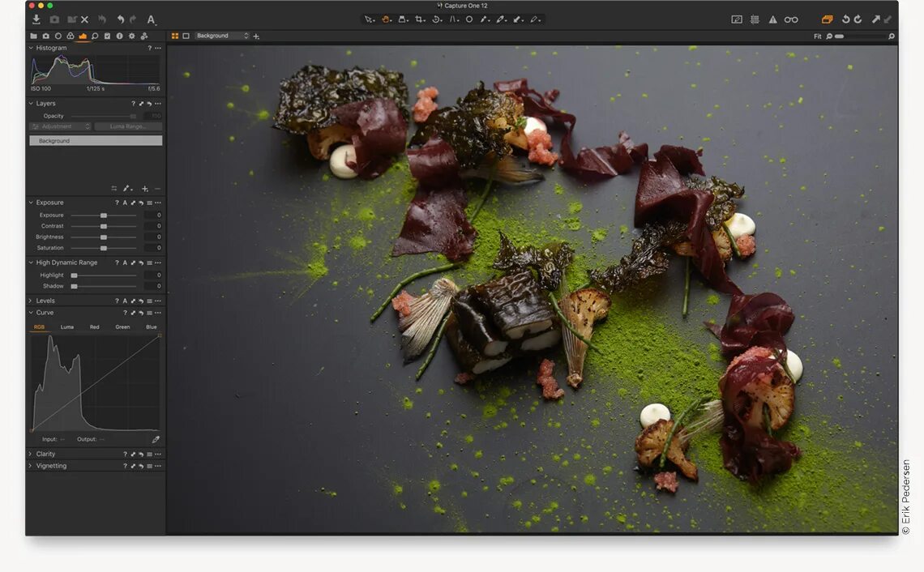The width and height of the screenshot is (924, 572).
Task: Switch to multi-view grid viewer mode
Action: point(175,36)
